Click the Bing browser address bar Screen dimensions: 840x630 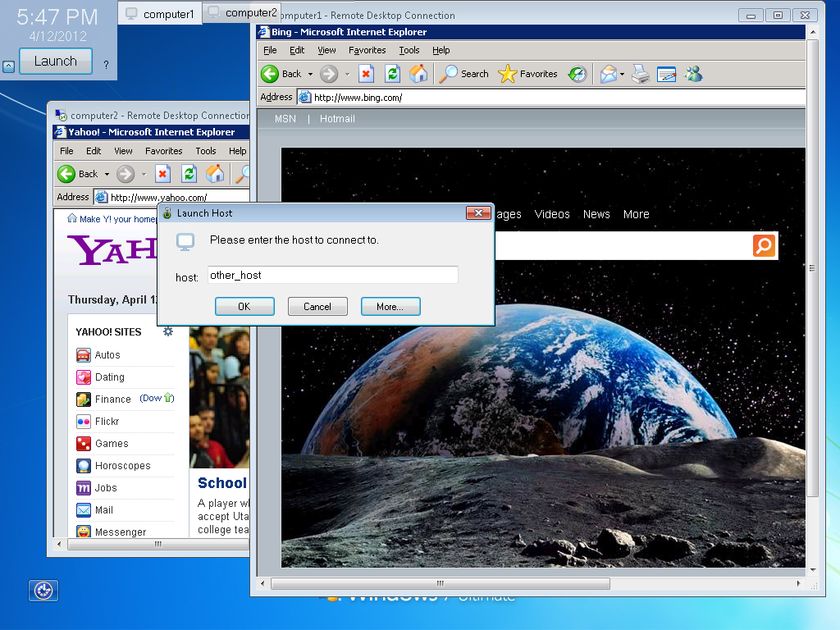[552, 98]
